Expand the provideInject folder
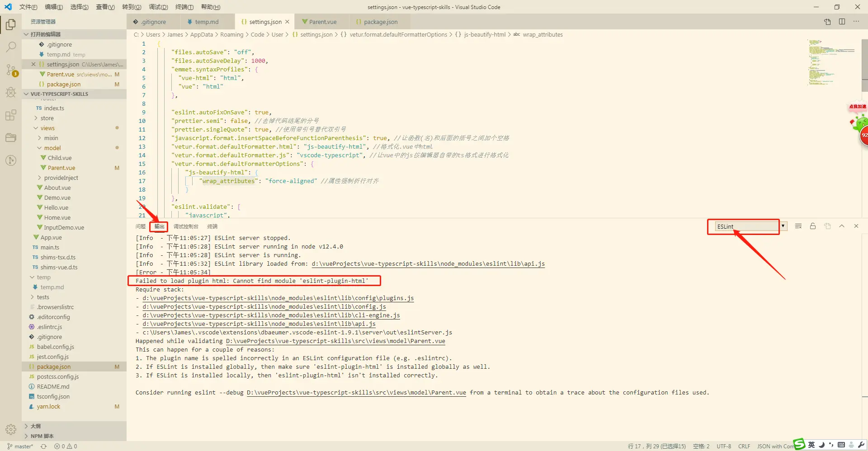 coord(61,178)
